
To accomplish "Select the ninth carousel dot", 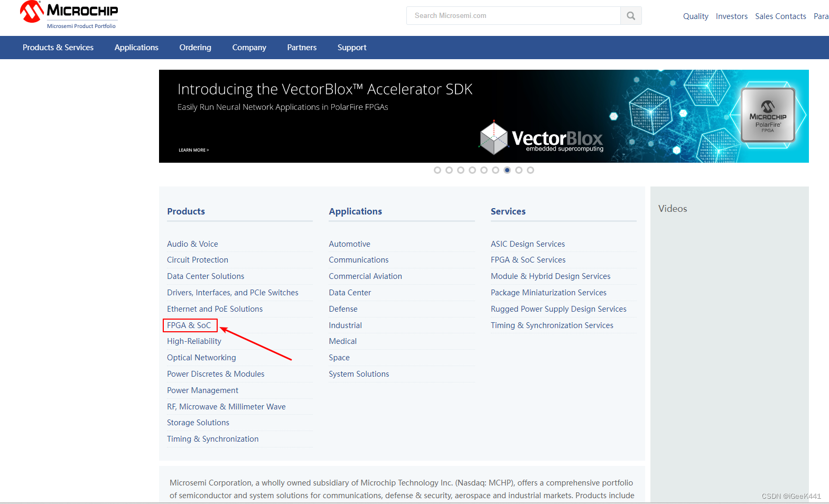I will [530, 170].
